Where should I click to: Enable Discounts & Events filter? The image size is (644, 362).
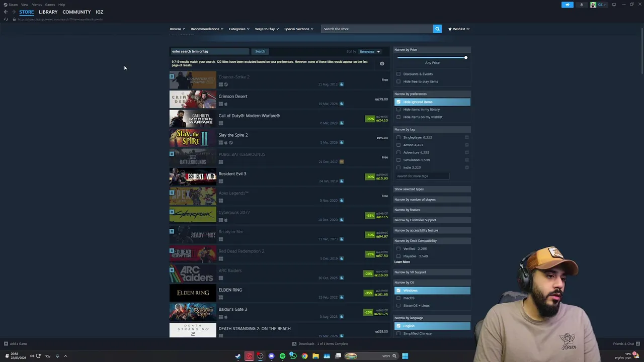pos(398,74)
